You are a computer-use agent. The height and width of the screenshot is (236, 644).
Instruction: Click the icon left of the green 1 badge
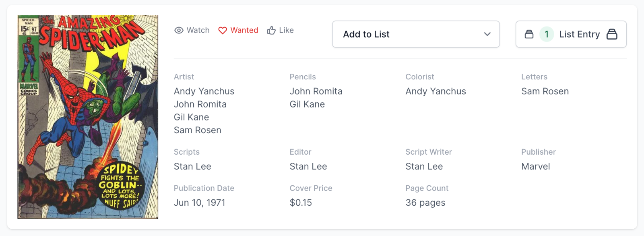[x=529, y=34]
